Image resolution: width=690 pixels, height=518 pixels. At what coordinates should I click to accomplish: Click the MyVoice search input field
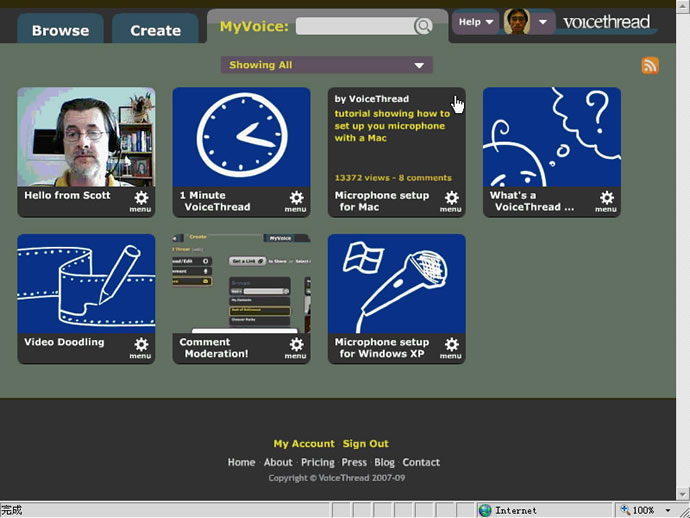355,26
